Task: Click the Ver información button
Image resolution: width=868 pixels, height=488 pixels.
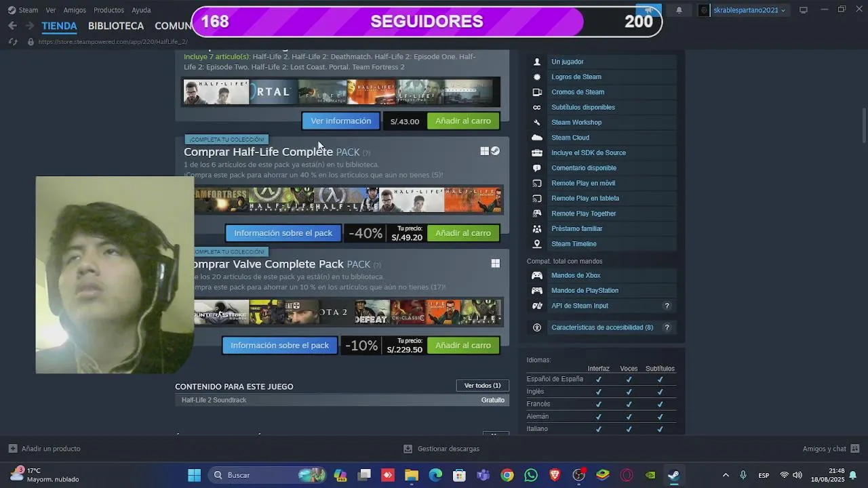Action: 341,121
